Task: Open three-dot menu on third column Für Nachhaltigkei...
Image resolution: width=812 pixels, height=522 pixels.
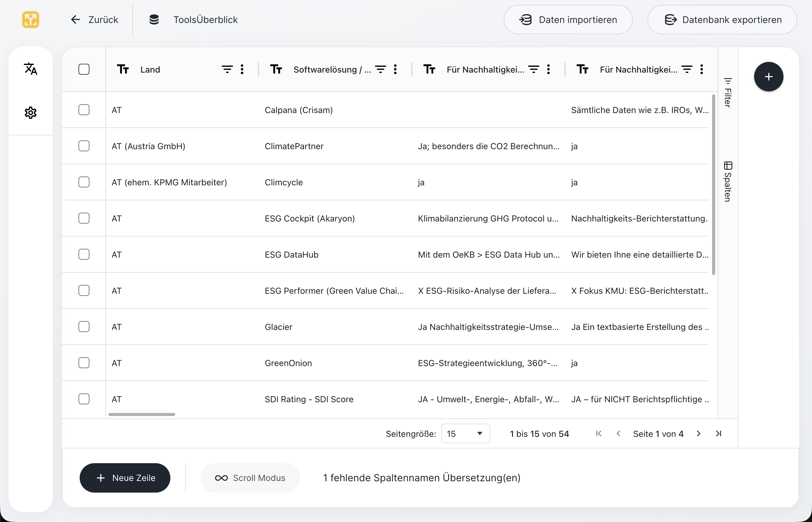Action: point(548,69)
